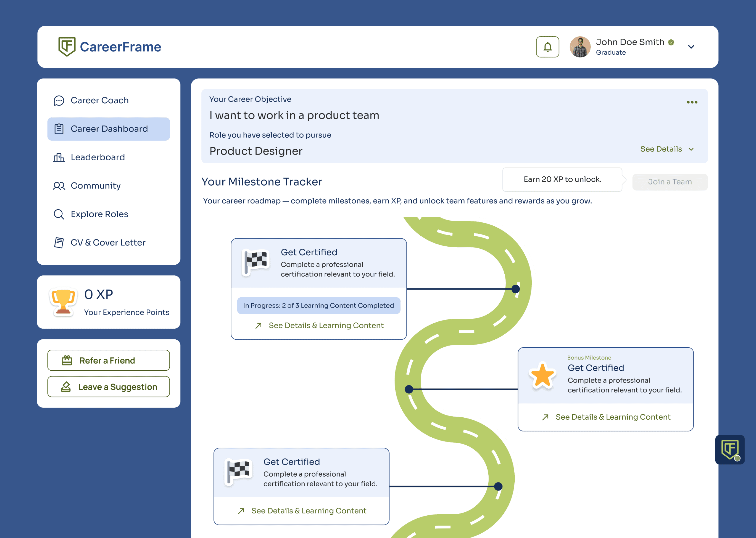Select Career Dashboard menu item
Image resolution: width=756 pixels, height=538 pixels.
[109, 129]
